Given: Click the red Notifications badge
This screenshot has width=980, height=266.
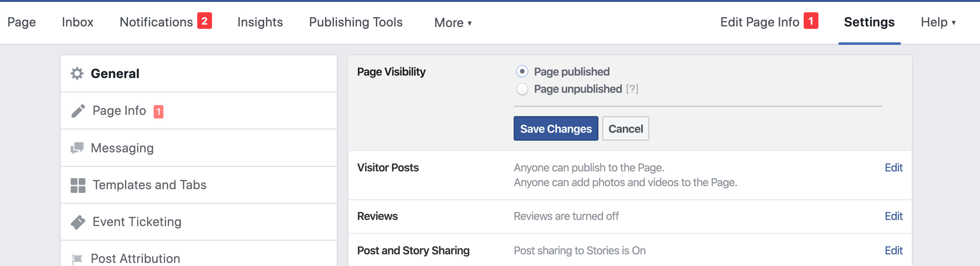Looking at the screenshot, I should click(204, 21).
